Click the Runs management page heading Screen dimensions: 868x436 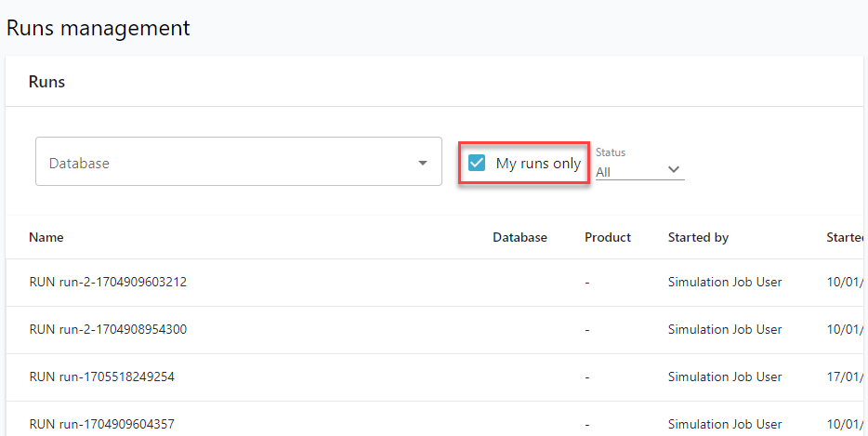(x=98, y=28)
